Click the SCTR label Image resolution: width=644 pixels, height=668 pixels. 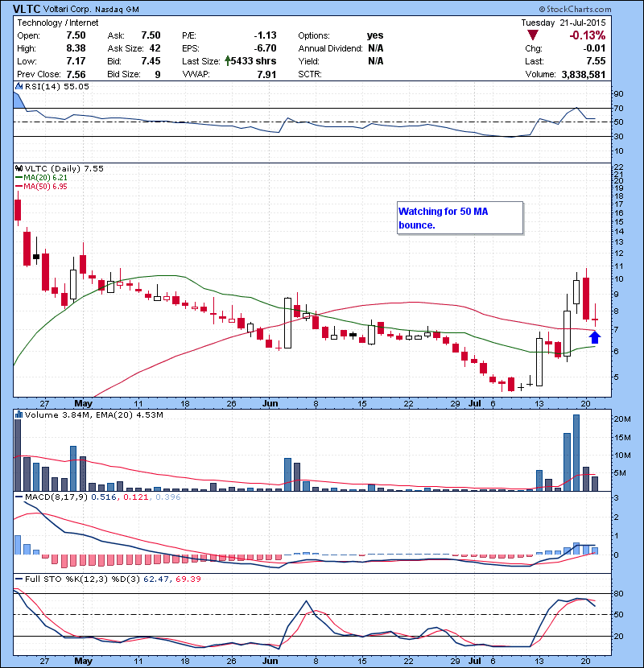(310, 74)
